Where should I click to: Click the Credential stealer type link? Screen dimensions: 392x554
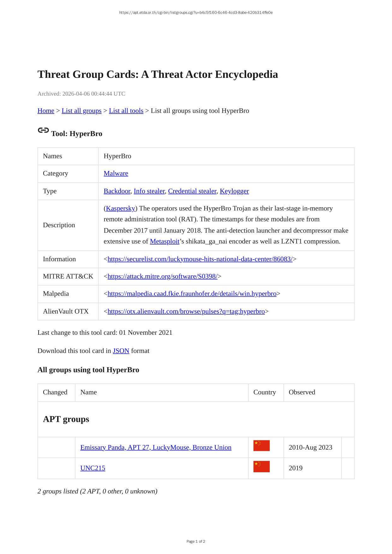(192, 191)
